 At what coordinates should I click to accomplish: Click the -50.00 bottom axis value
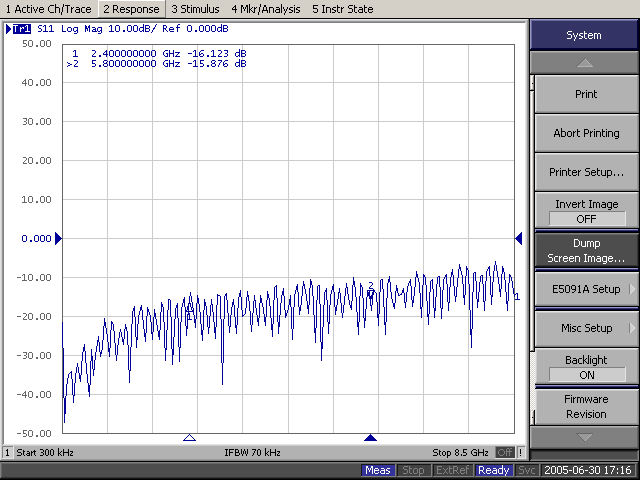(34, 433)
